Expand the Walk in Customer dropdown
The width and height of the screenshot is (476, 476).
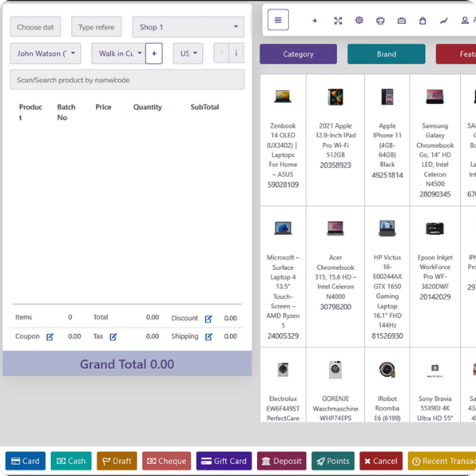point(117,54)
